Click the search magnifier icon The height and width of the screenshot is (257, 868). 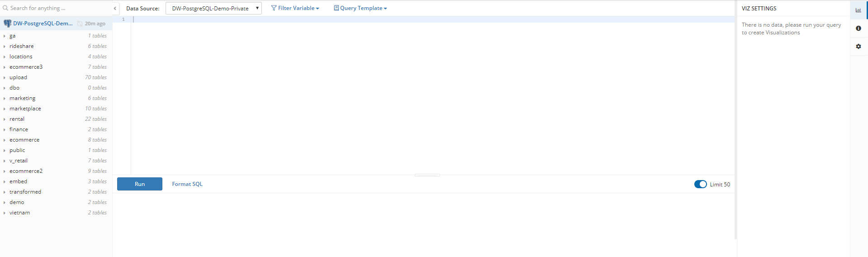coord(5,8)
